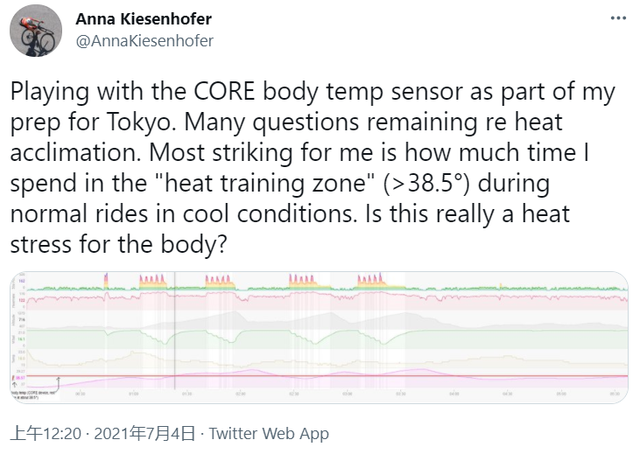The width and height of the screenshot is (640, 461).
Task: Open the Anna Kiesenhofer display name link
Action: (x=144, y=20)
